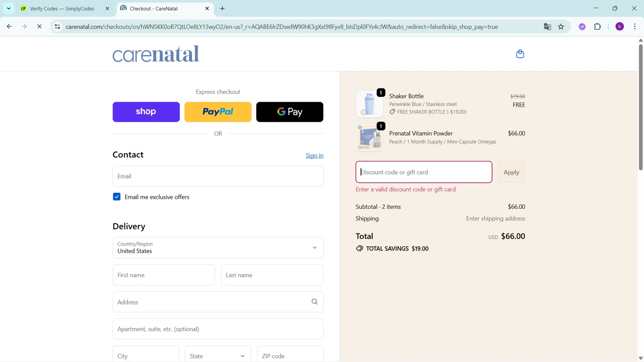The width and height of the screenshot is (644, 362).
Task: Close the Checkout CareNatal tab
Action: 207,9
